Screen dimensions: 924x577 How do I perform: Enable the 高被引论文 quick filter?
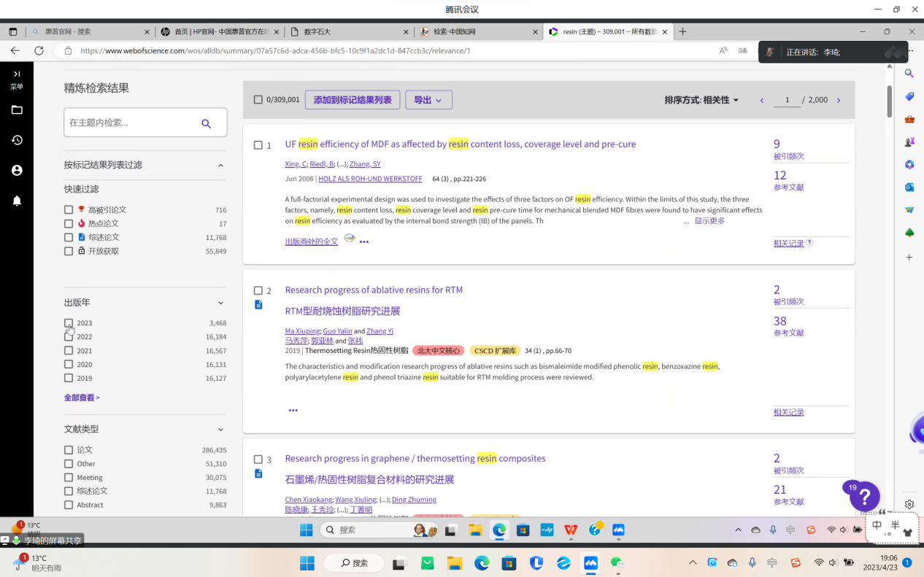pos(69,210)
